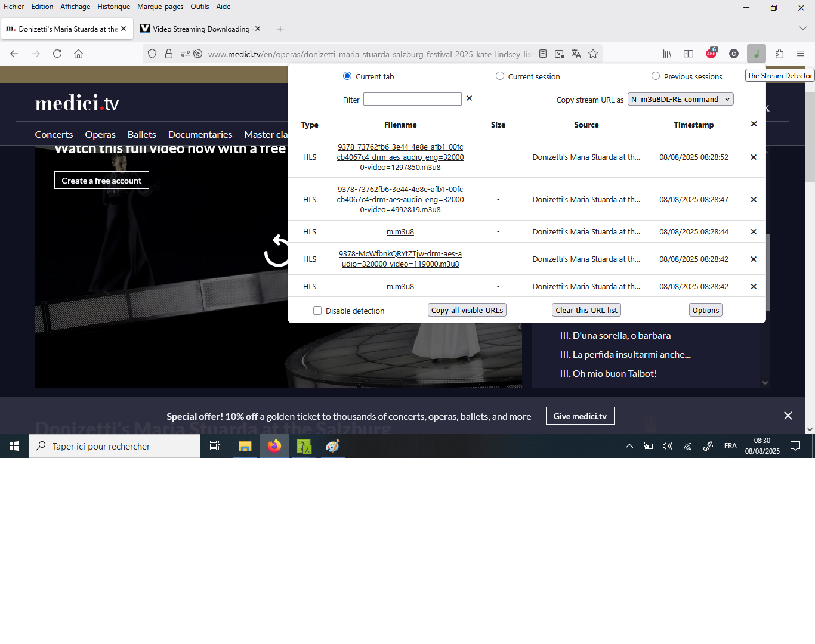Remove the 9378-McWfbnk stream row
Image resolution: width=815 pixels, height=644 pixels.
[x=754, y=259]
